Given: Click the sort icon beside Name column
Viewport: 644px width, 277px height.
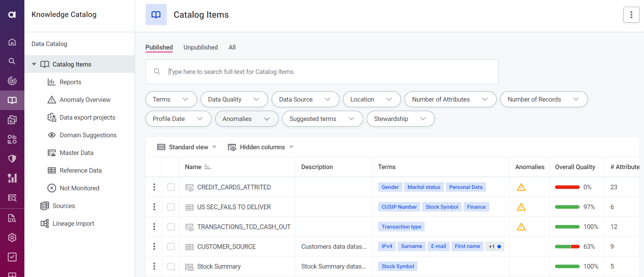Looking at the screenshot, I should pyautogui.click(x=208, y=167).
